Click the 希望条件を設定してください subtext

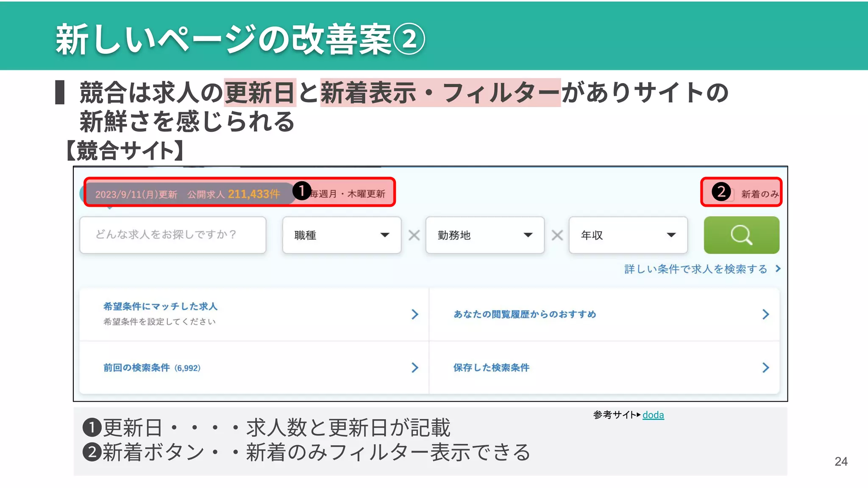coord(159,322)
